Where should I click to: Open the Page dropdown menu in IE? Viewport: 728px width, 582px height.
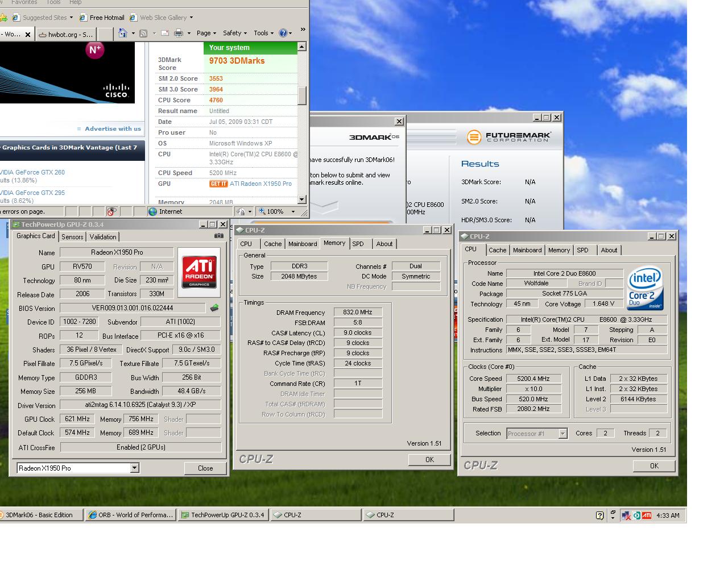coord(206,34)
